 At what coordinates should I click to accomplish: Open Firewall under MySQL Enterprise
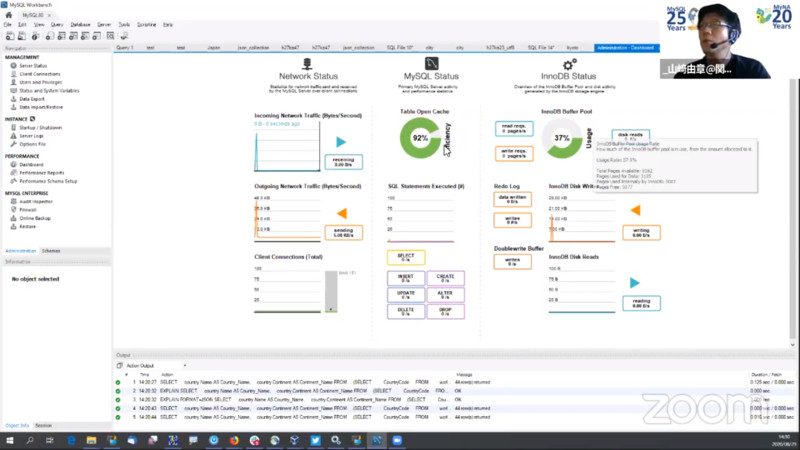tap(28, 210)
